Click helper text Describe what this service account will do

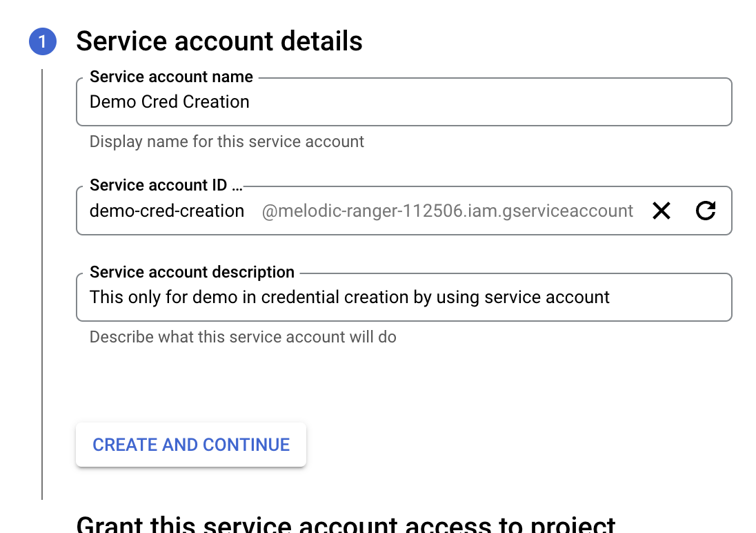pos(243,336)
